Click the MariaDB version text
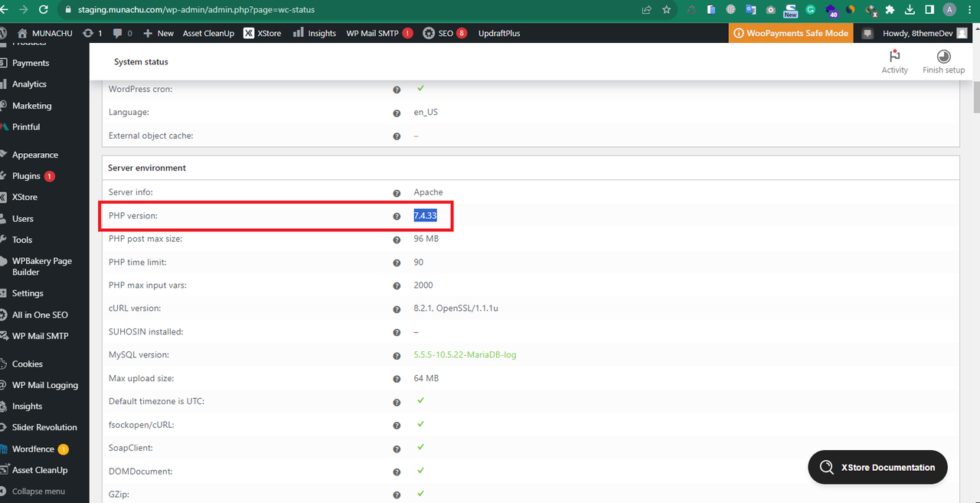The width and height of the screenshot is (980, 503). click(464, 355)
